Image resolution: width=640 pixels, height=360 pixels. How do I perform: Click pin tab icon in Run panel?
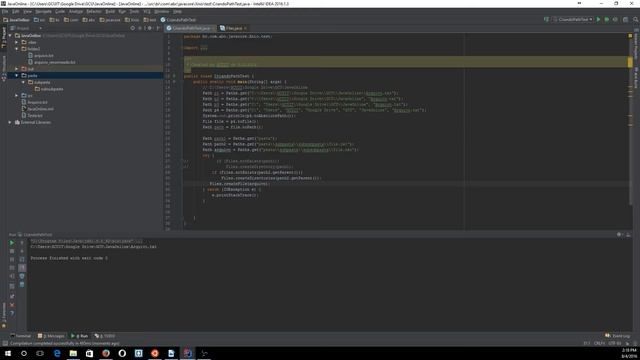click(x=12, y=297)
